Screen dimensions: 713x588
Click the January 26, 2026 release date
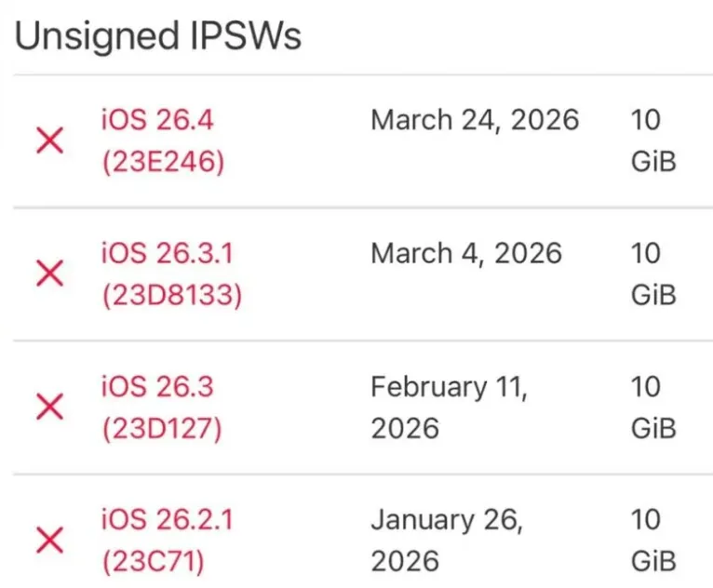click(x=448, y=541)
